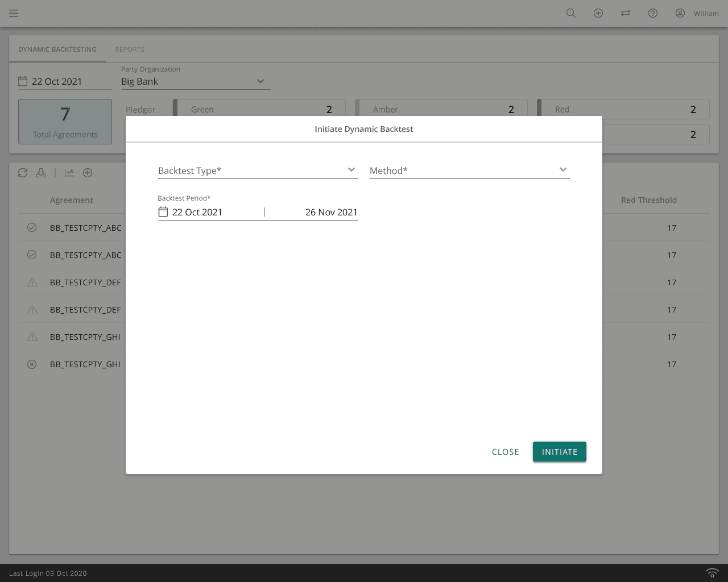Open the hamburger navigation menu
Image resolution: width=728 pixels, height=582 pixels.
(x=14, y=13)
